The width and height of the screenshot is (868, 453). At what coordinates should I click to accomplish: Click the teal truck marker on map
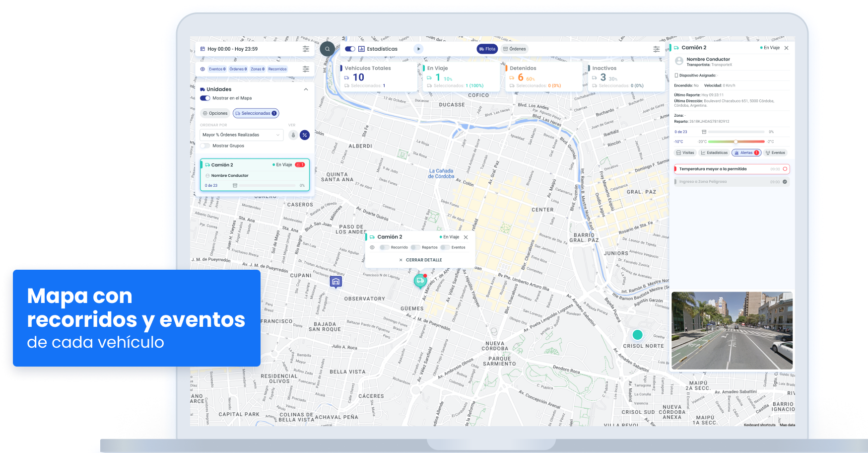click(420, 281)
